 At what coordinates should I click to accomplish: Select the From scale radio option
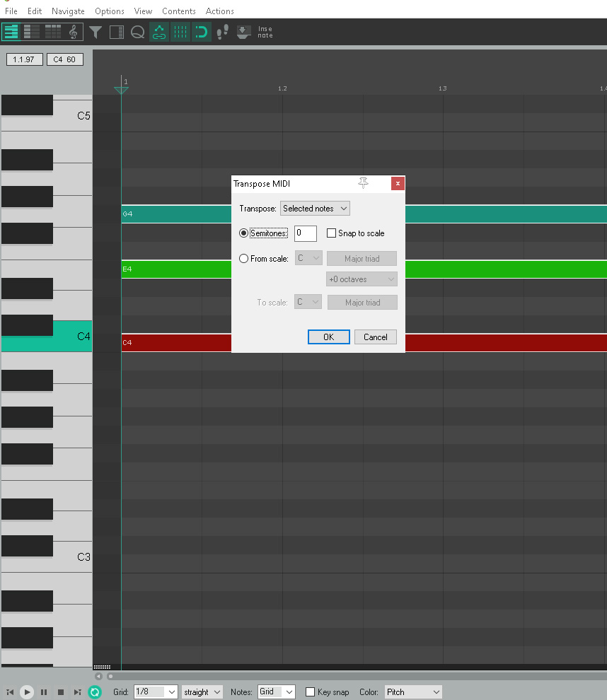click(243, 259)
